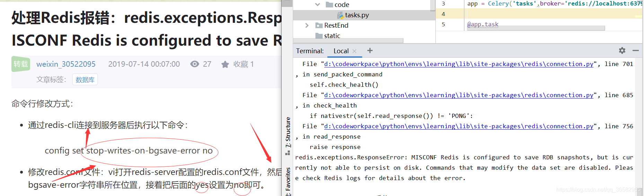Open the Structure tool window tab
The height and width of the screenshot is (196, 644).
pyautogui.click(x=288, y=132)
